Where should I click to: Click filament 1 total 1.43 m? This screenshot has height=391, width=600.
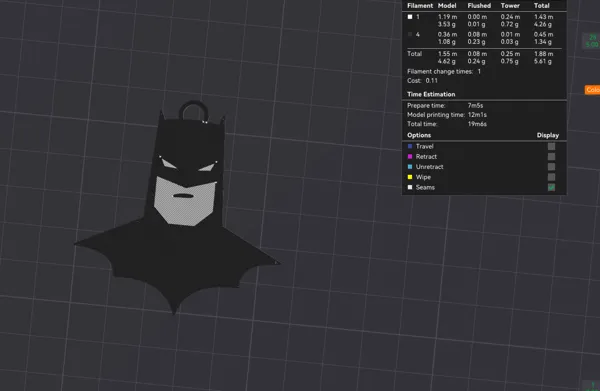pyautogui.click(x=543, y=17)
